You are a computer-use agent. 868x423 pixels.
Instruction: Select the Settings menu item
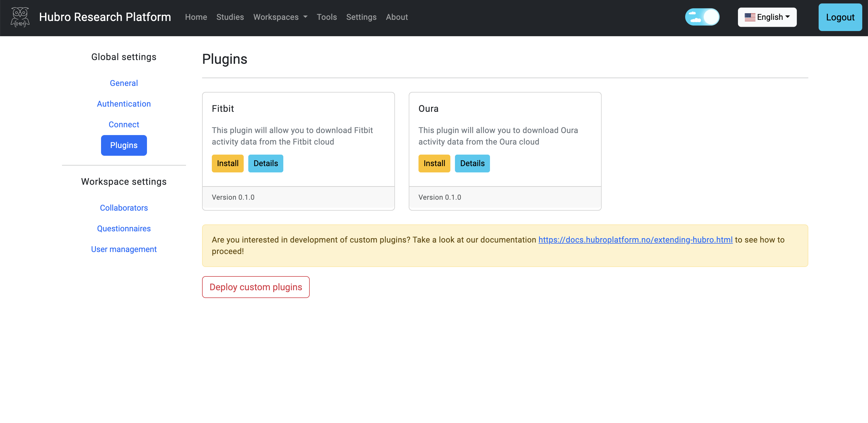(361, 17)
